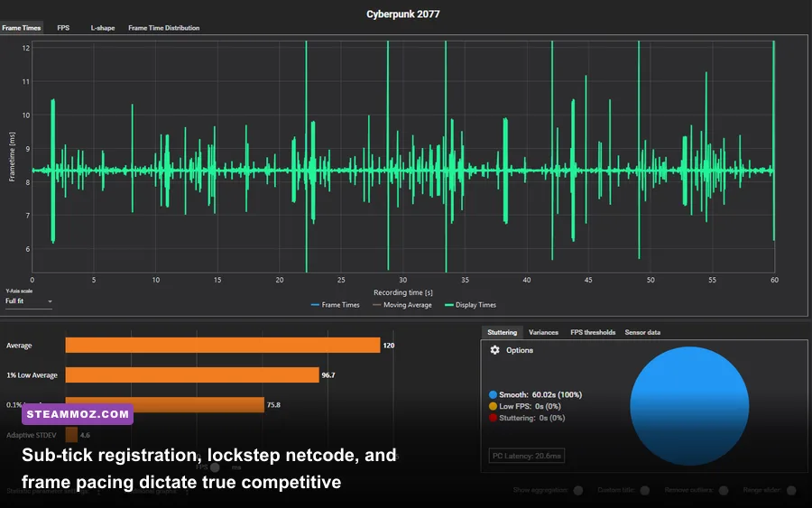Screen dimensions: 812x508
Task: Enable the Show aggregation toggle
Action: 578,490
